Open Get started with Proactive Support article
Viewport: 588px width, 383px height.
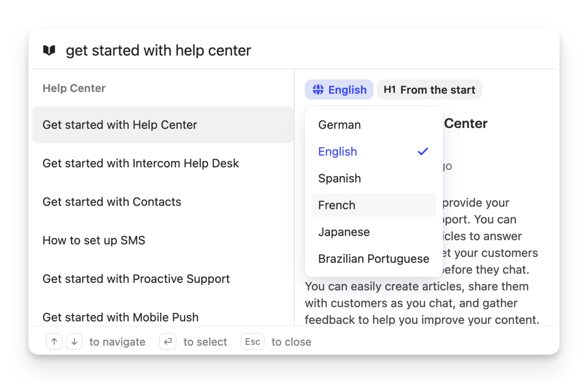coord(136,279)
